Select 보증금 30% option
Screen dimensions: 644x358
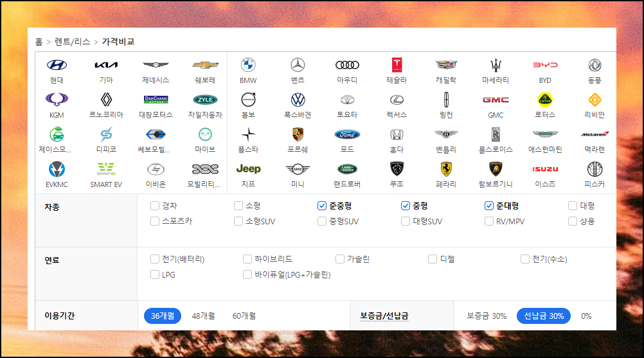click(487, 316)
